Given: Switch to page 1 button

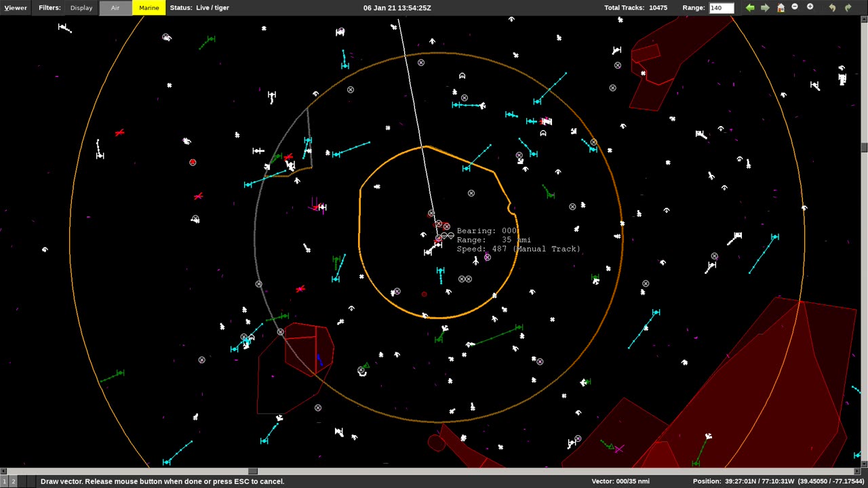Looking at the screenshot, I should tap(4, 481).
